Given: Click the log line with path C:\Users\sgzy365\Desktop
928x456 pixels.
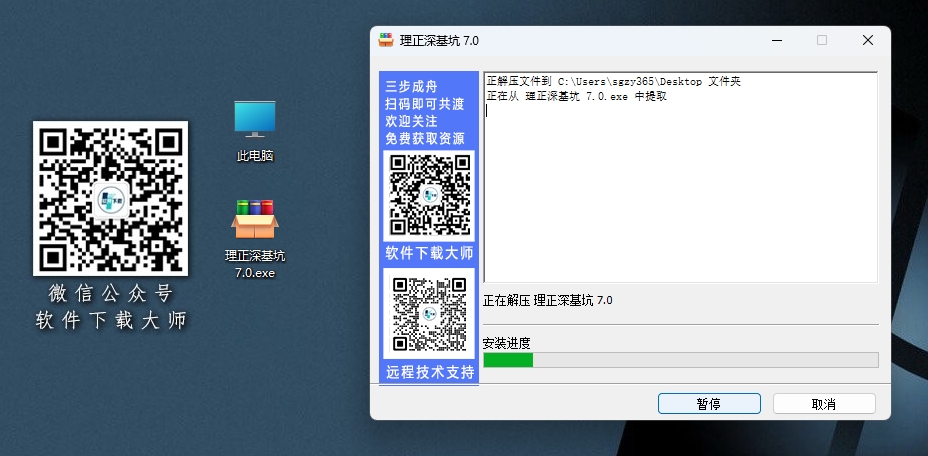Looking at the screenshot, I should [x=614, y=82].
